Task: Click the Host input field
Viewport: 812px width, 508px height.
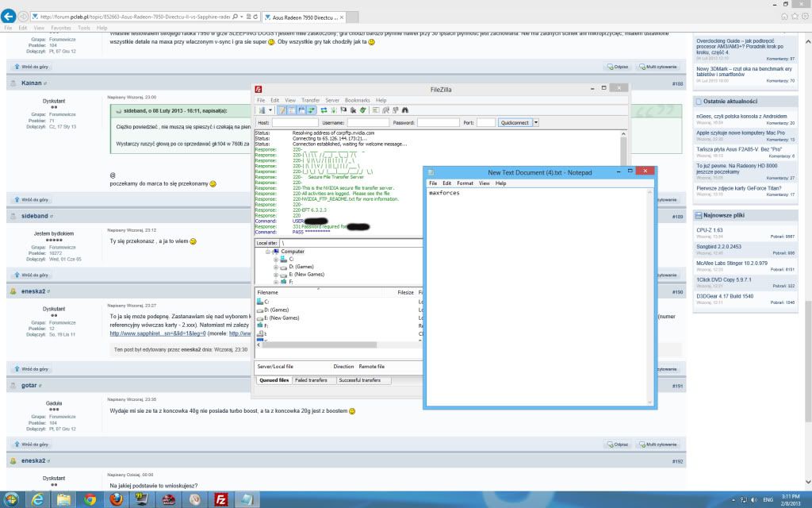Action: tap(294, 123)
